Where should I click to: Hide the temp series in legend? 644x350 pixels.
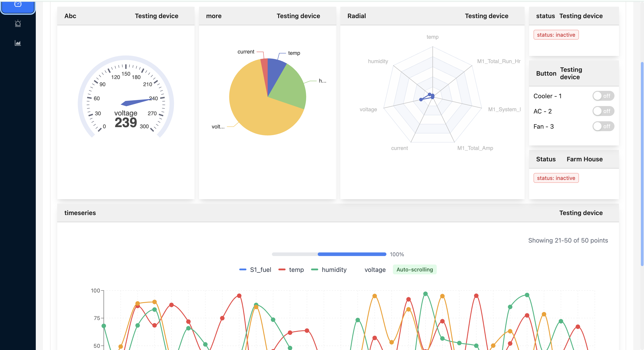291,270
